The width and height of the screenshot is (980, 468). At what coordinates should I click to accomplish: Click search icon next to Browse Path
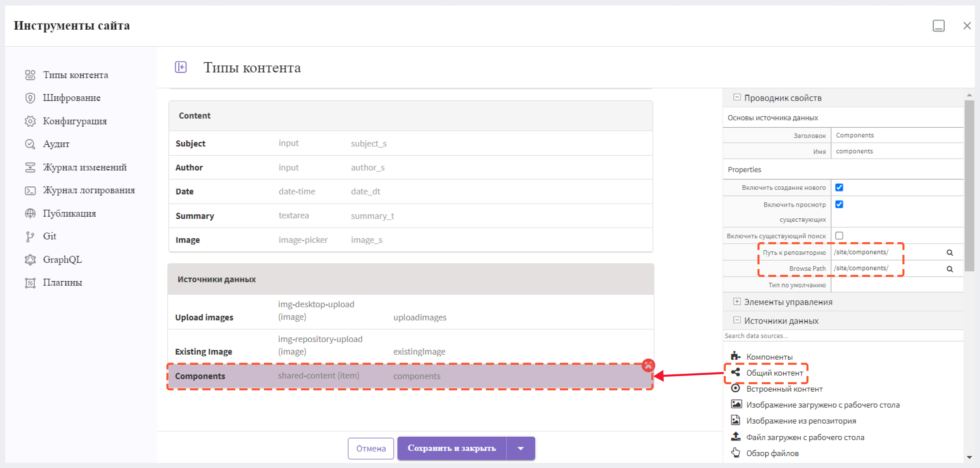tap(950, 269)
